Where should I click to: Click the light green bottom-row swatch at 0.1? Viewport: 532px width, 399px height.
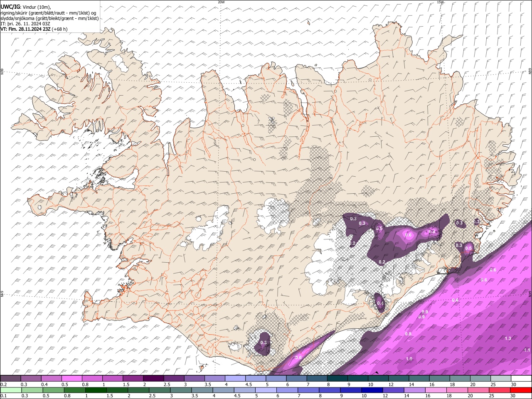pyautogui.click(x=11, y=390)
